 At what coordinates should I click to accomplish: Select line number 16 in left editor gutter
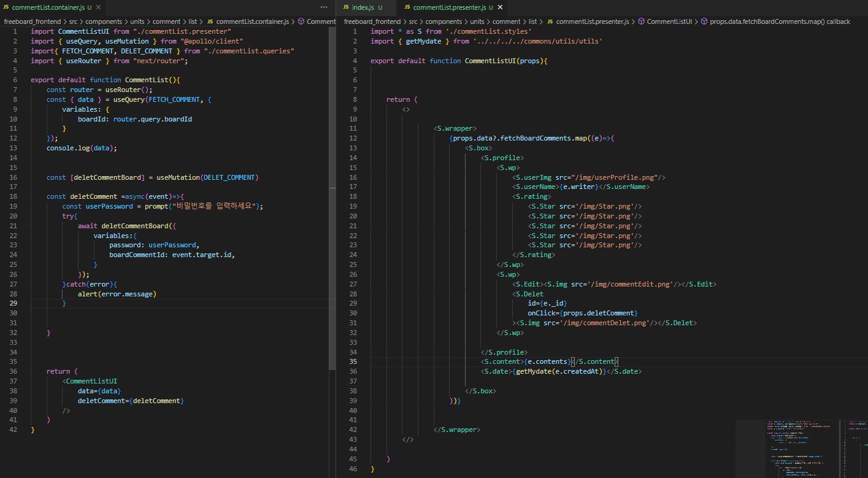pos(13,177)
